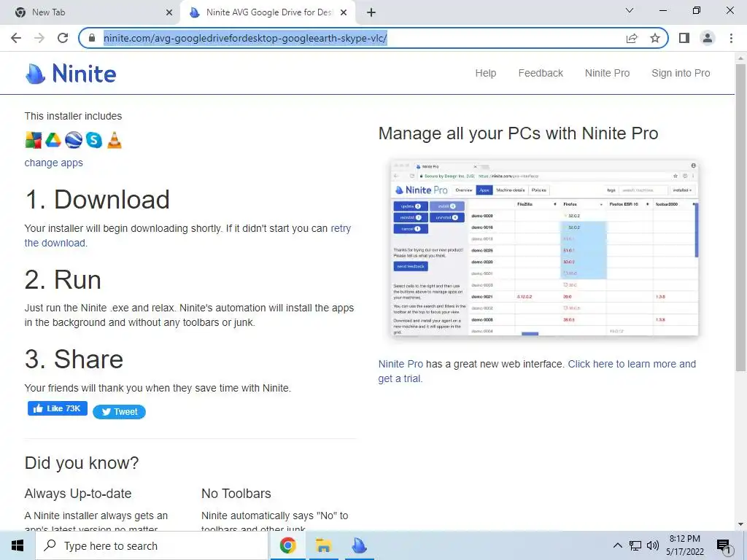Viewport: 747px width, 560px height.
Task: Bookmark this page with star icon
Action: [655, 38]
